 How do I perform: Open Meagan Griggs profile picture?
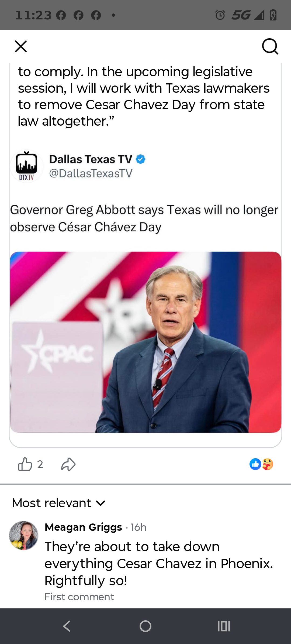[24, 536]
